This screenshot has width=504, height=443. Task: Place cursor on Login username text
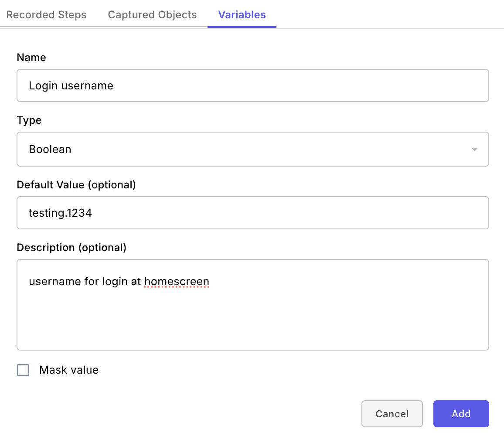(x=71, y=85)
